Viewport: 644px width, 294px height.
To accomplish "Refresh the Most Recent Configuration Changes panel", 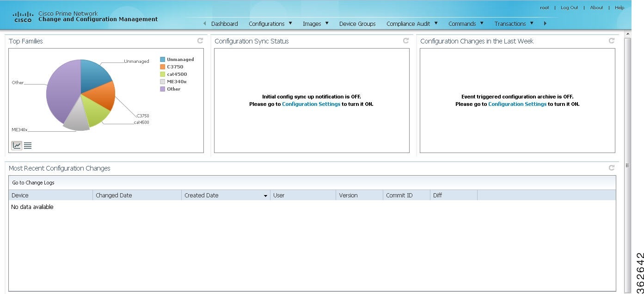I will [612, 168].
